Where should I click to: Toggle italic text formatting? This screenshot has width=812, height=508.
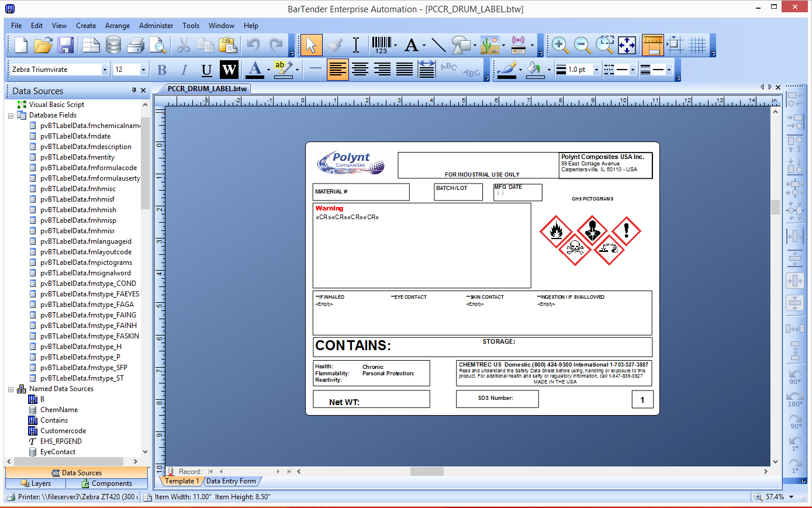[184, 70]
